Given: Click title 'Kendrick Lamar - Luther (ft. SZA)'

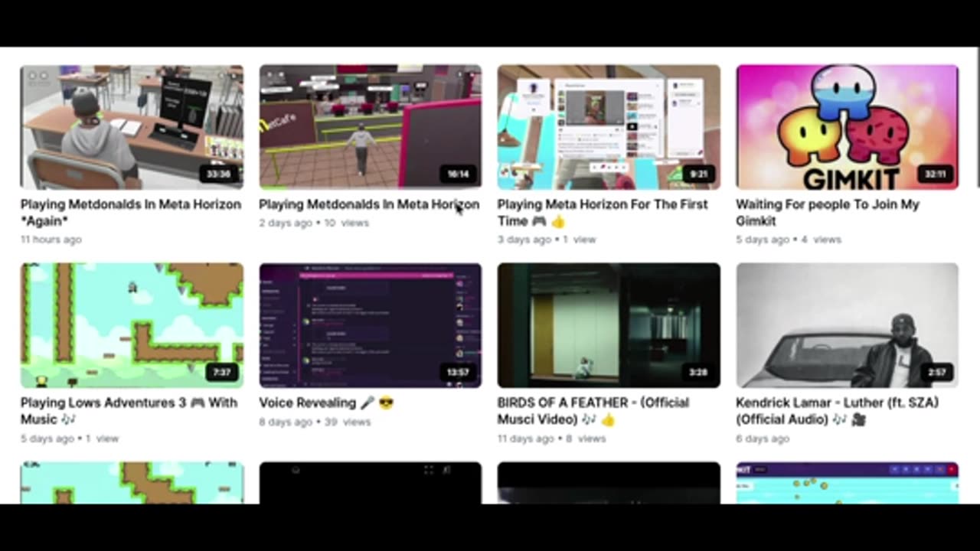Looking at the screenshot, I should [837, 411].
